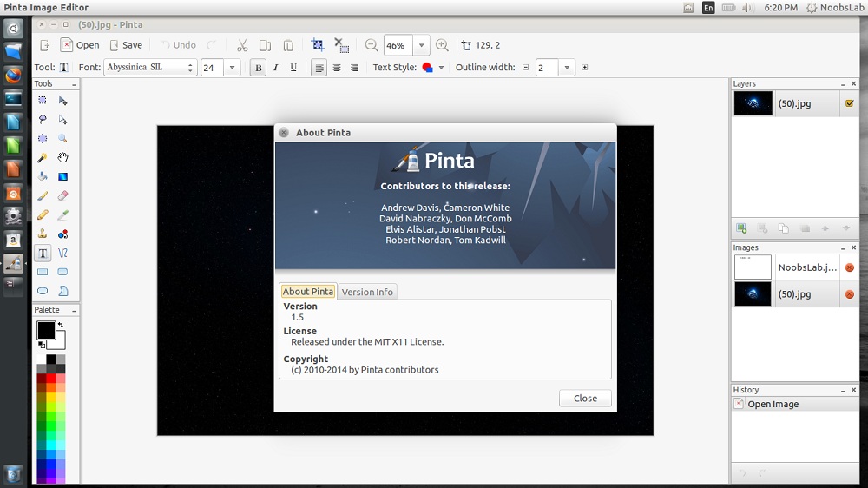The image size is (868, 488).
Task: Click the Paste clipboard icon
Action: [x=288, y=45]
